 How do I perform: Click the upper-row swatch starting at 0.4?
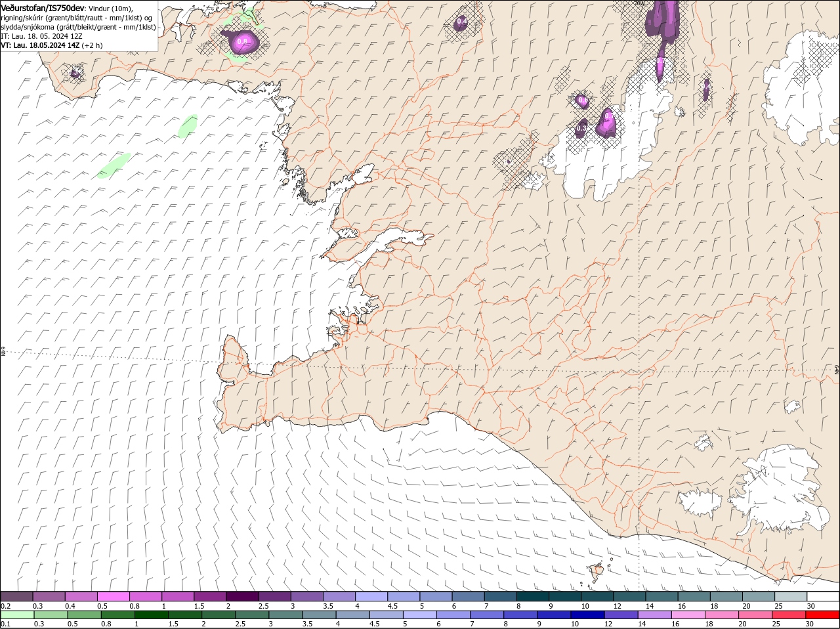click(x=81, y=596)
